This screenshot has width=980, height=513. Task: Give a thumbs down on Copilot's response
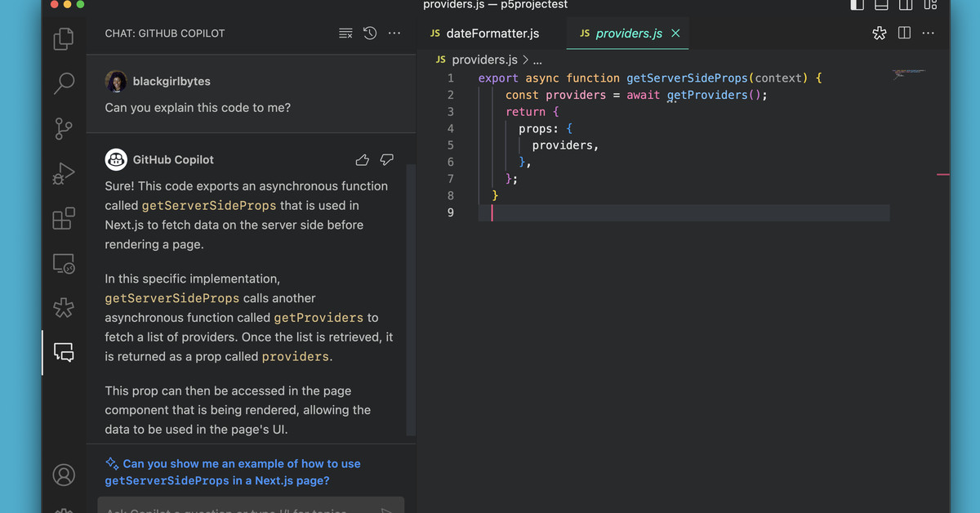386,160
